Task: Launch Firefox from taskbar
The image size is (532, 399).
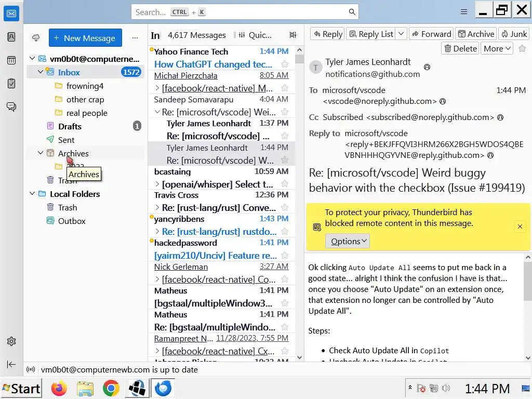Action: point(59,389)
